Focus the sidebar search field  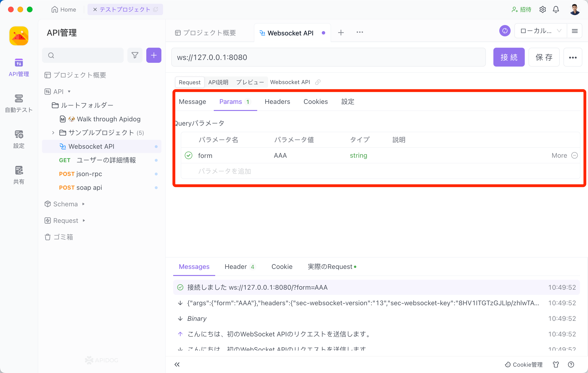point(83,55)
